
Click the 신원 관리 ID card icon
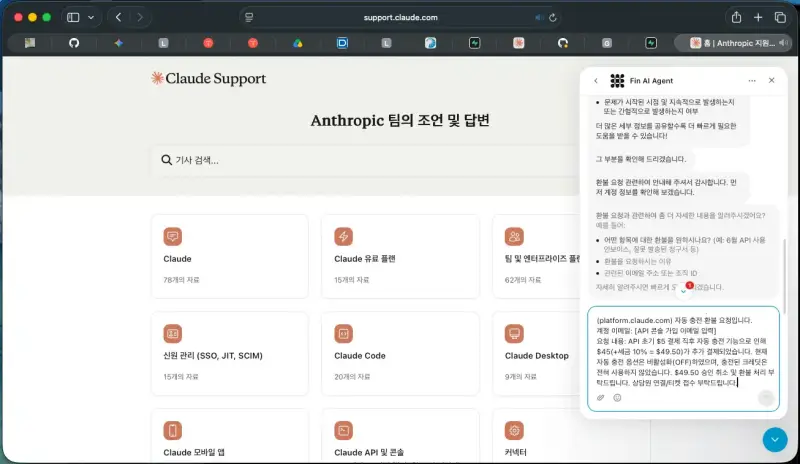click(172, 333)
